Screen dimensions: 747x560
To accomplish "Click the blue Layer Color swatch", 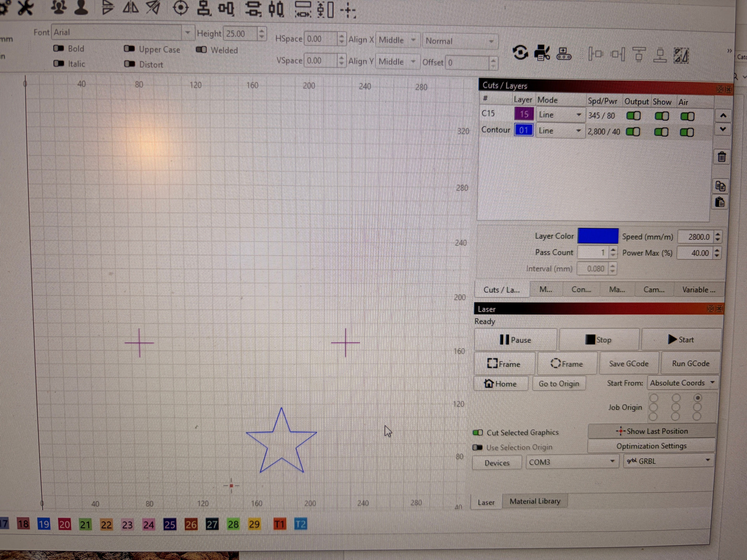I will coord(598,236).
